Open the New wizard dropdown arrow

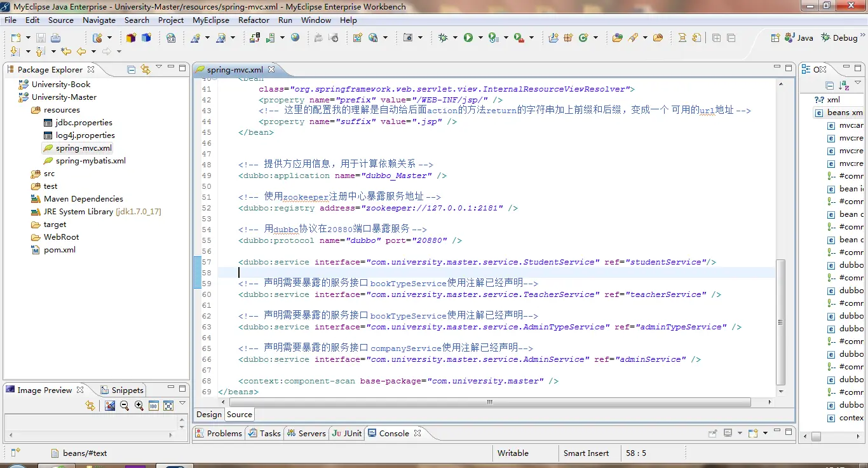pos(28,38)
